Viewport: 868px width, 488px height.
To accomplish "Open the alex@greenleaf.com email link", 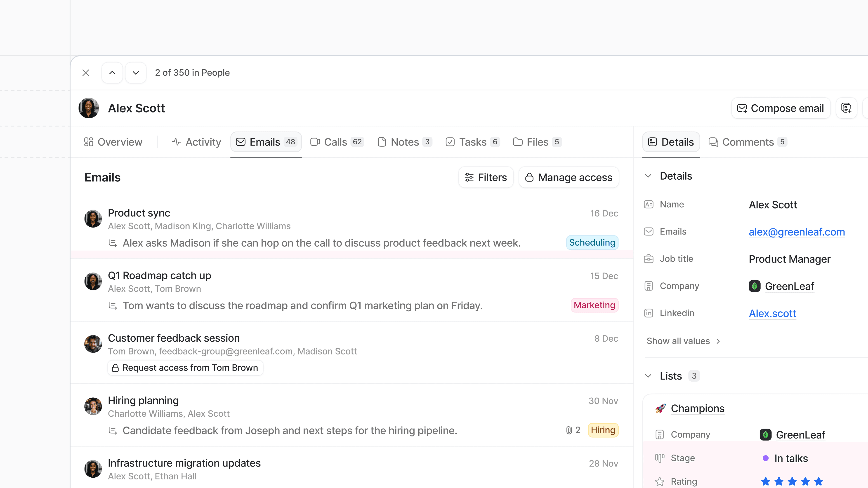I will coord(797,232).
